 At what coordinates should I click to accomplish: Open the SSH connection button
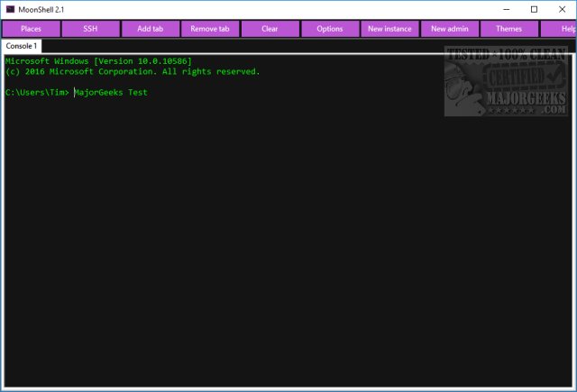tap(91, 29)
